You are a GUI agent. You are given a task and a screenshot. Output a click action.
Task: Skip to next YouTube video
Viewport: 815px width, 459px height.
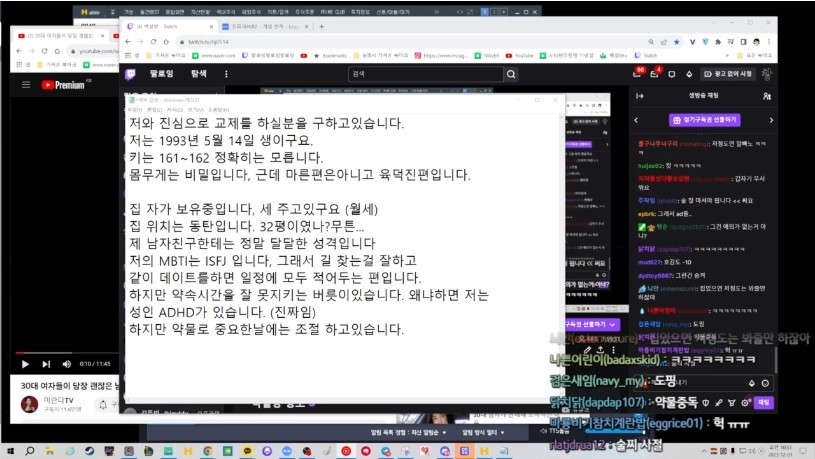tap(44, 363)
